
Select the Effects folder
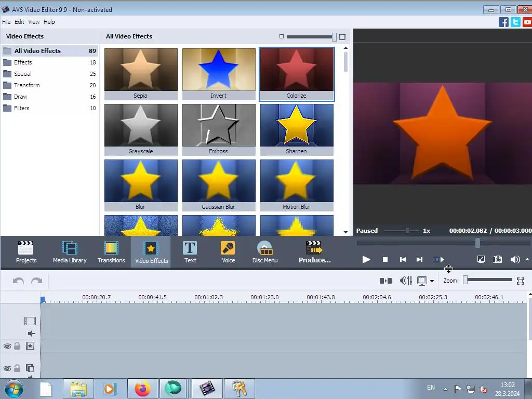(x=50, y=62)
